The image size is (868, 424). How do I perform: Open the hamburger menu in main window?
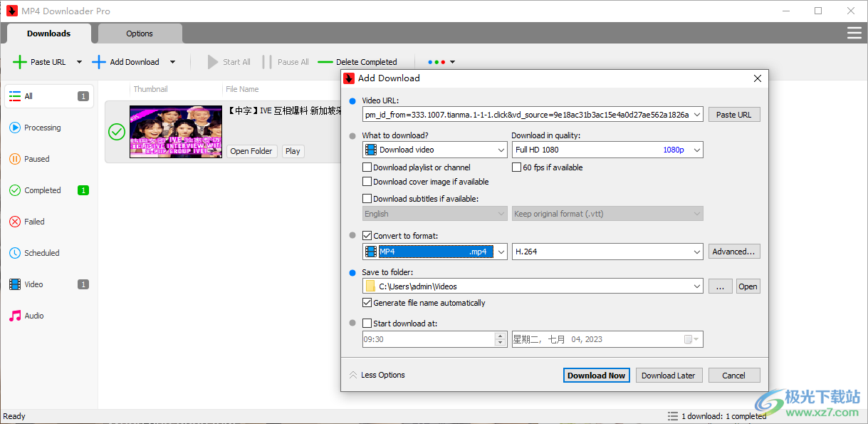(854, 33)
